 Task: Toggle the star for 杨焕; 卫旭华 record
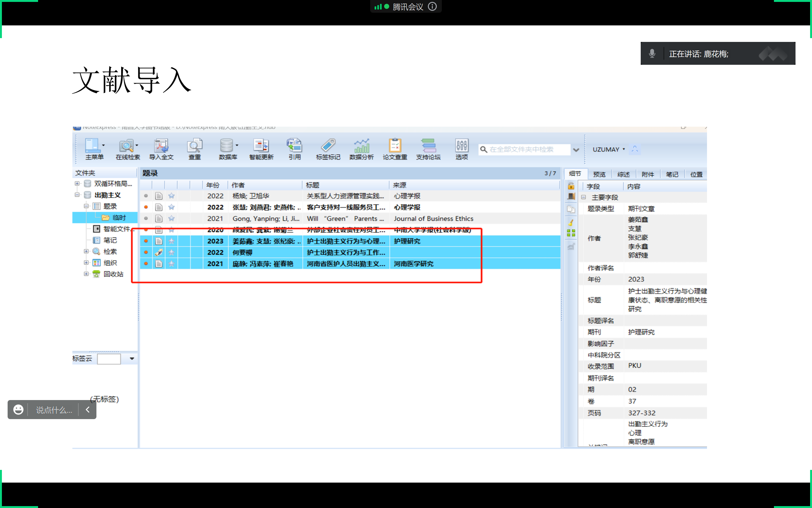172,196
